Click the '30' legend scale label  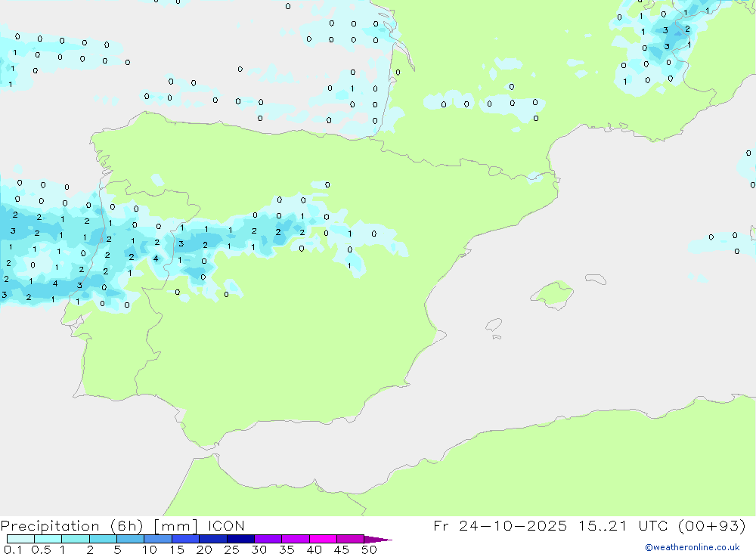coord(259,549)
